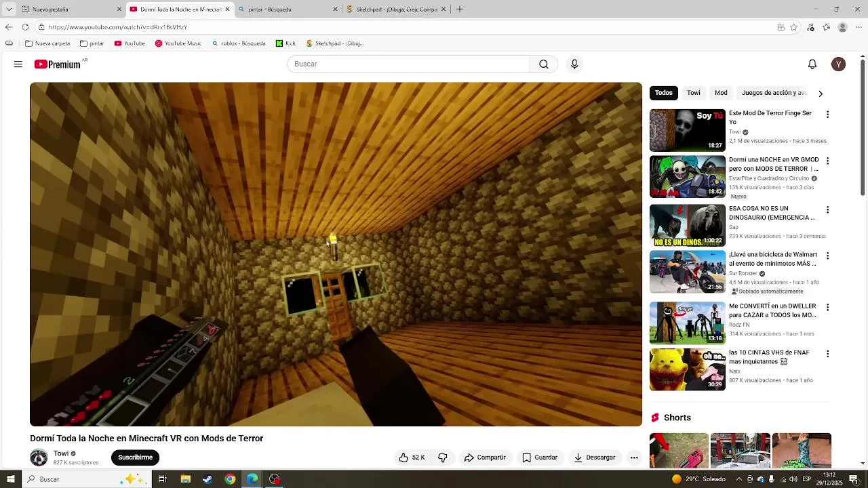Open 'Kick' bookmark
This screenshot has width=868, height=488.
[x=285, y=43]
